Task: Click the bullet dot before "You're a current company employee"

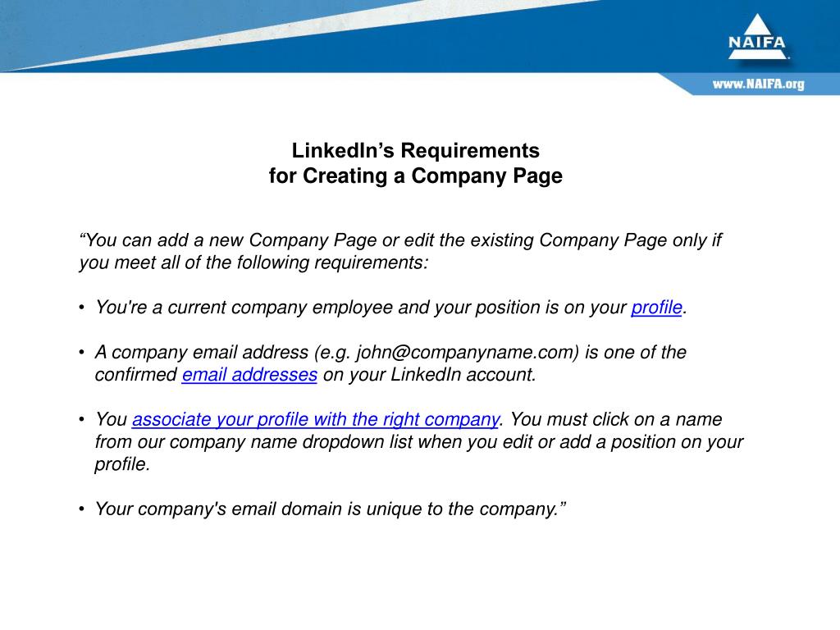Action: [x=82, y=308]
